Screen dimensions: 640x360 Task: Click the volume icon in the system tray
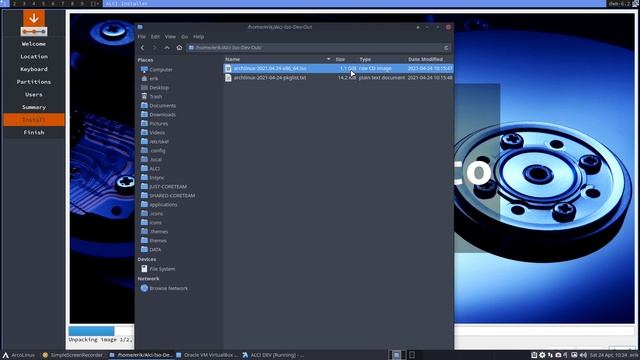pos(583,355)
